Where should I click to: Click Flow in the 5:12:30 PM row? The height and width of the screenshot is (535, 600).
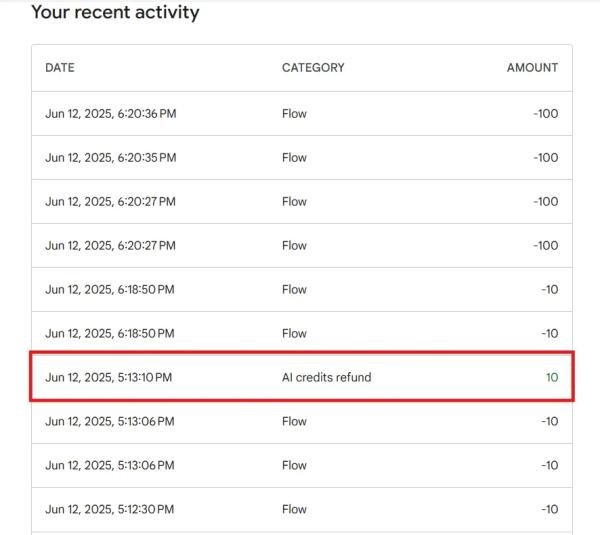(294, 510)
